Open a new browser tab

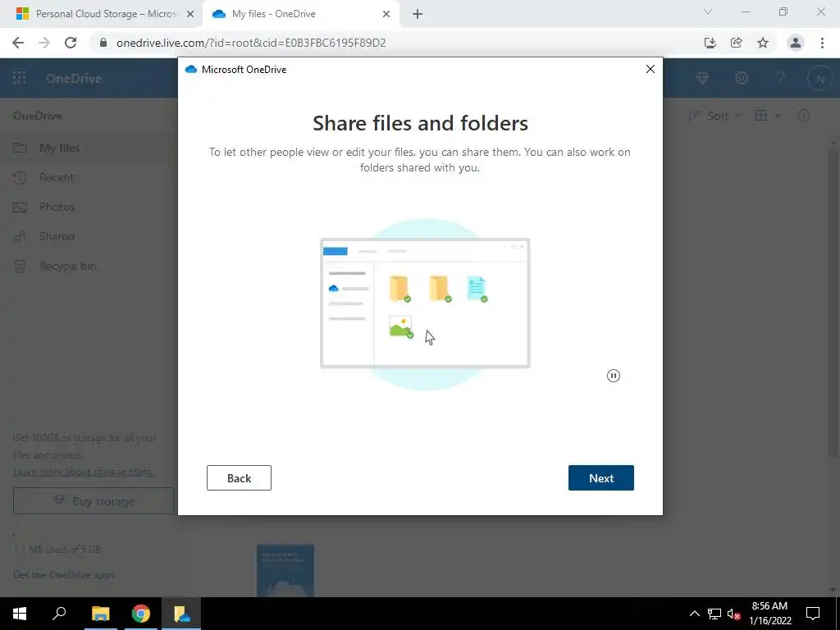(x=418, y=15)
